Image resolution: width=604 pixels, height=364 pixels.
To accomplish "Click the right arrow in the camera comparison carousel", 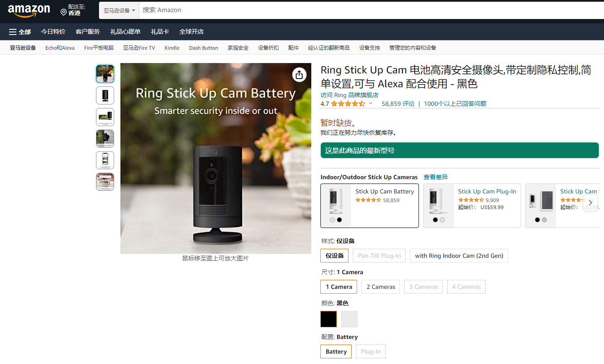I will pos(590,202).
